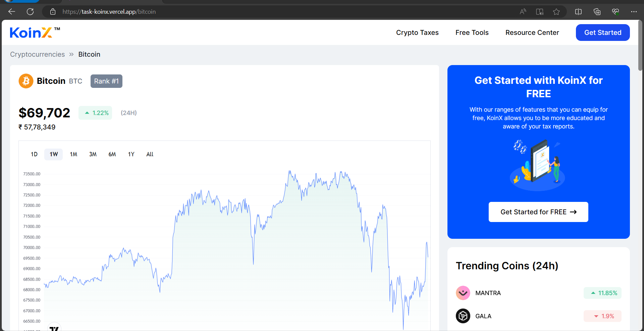Click the TradingView logo on chart
Viewport: 644px width, 331px height.
(x=54, y=328)
